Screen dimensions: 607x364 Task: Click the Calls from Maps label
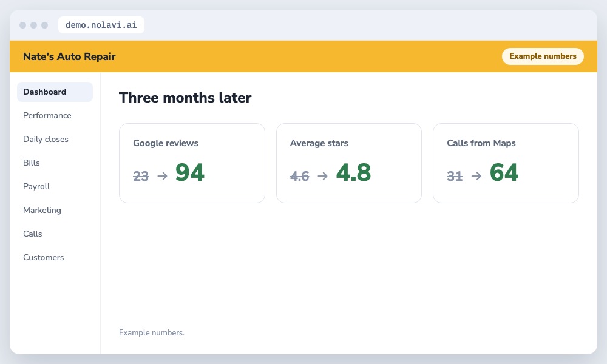click(x=481, y=143)
